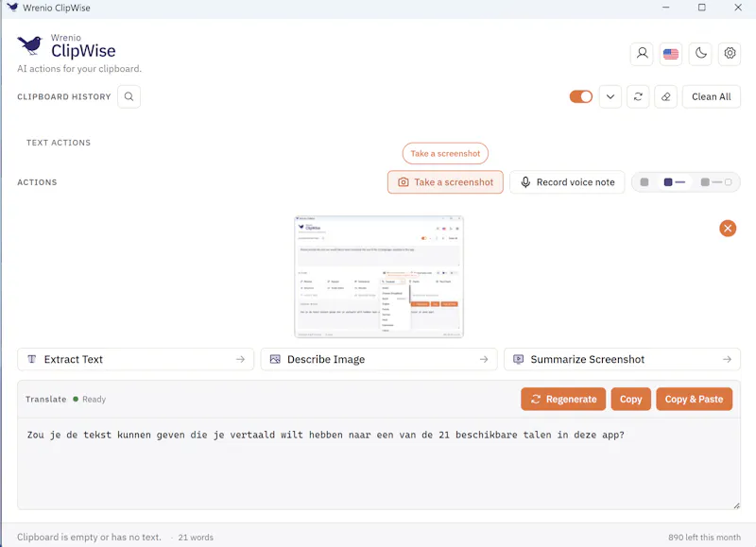Click the Copy & Paste button
Image resolution: width=756 pixels, height=547 pixels.
click(694, 399)
